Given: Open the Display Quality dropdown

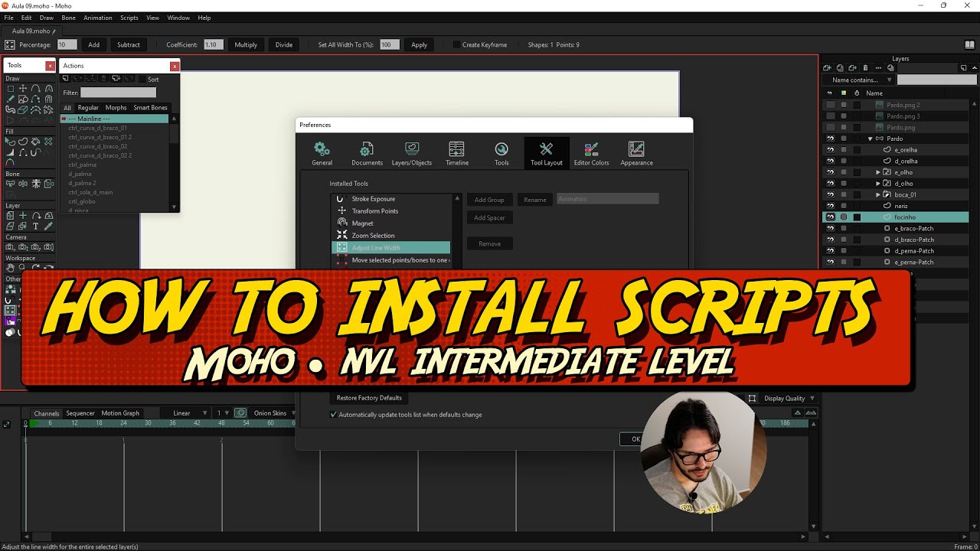Looking at the screenshot, I should 789,398.
